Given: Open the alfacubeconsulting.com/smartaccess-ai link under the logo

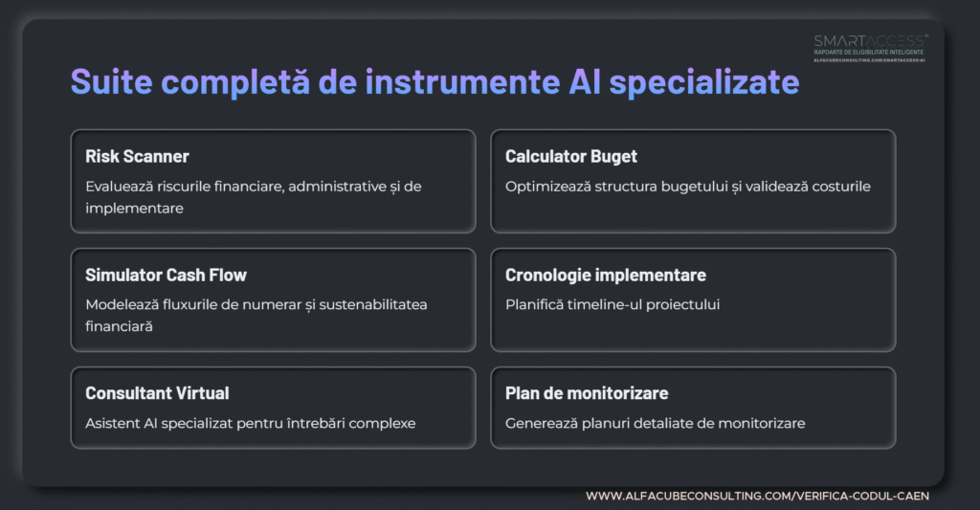Looking at the screenshot, I should point(869,59).
